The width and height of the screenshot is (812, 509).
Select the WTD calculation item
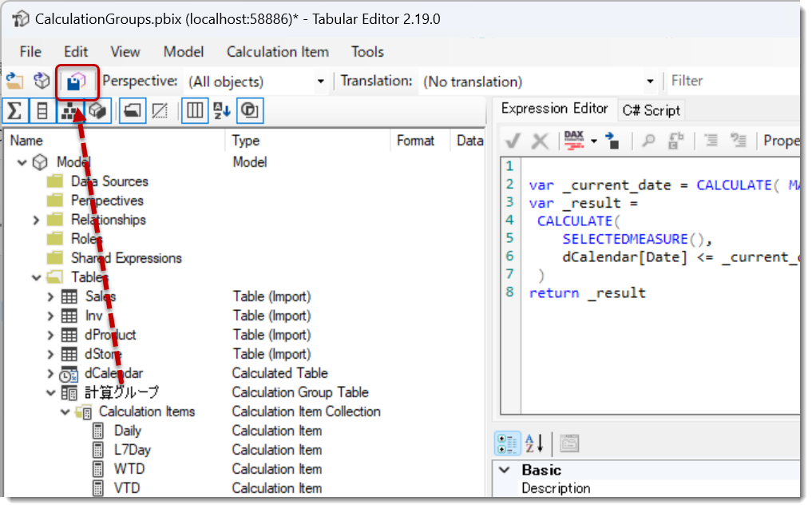pos(129,469)
